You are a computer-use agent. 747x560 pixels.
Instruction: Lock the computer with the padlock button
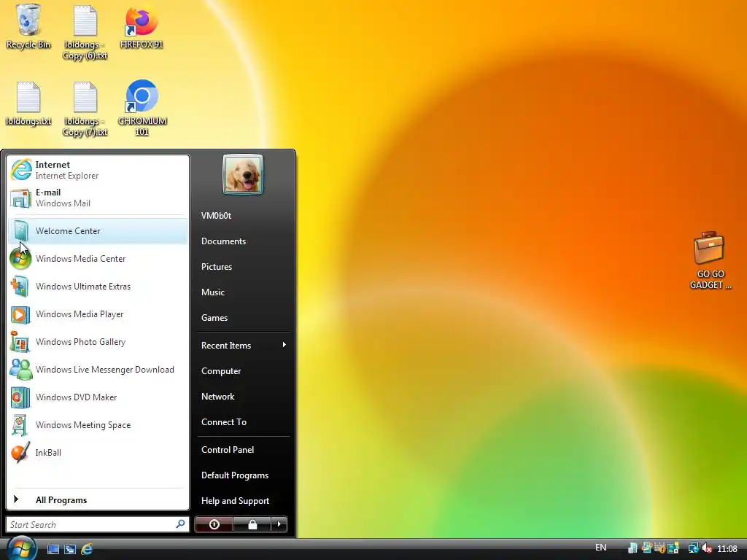click(252, 524)
